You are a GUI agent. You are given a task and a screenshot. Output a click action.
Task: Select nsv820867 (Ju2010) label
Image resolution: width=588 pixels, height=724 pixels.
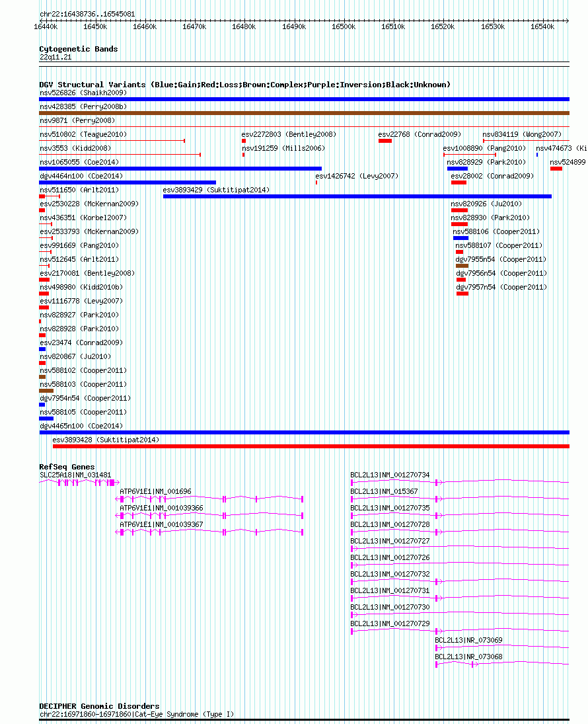click(75, 356)
